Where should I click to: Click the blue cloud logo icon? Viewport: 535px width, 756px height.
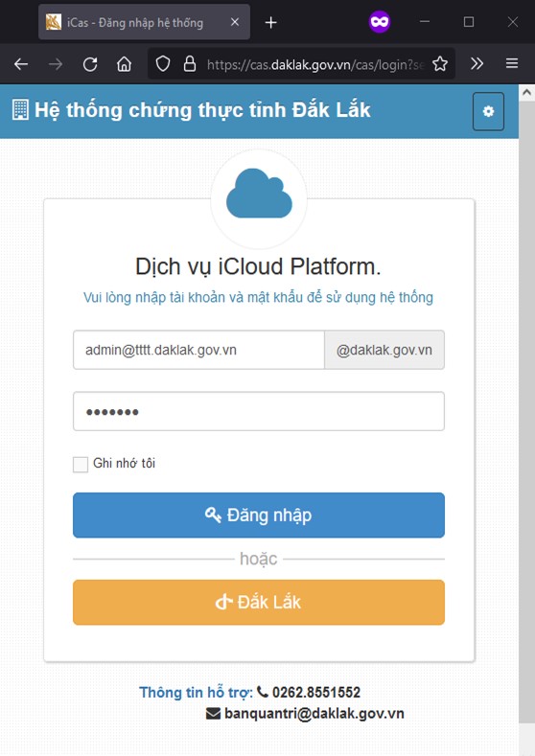pos(259,194)
